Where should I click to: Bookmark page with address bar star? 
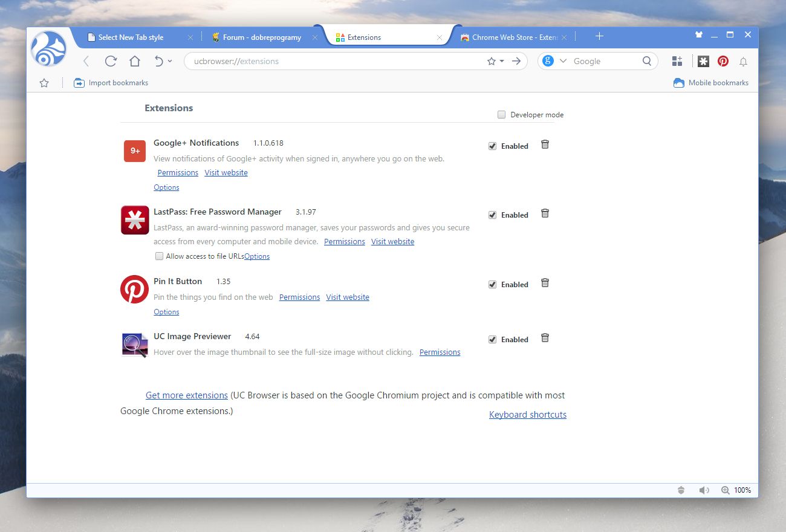tap(492, 61)
